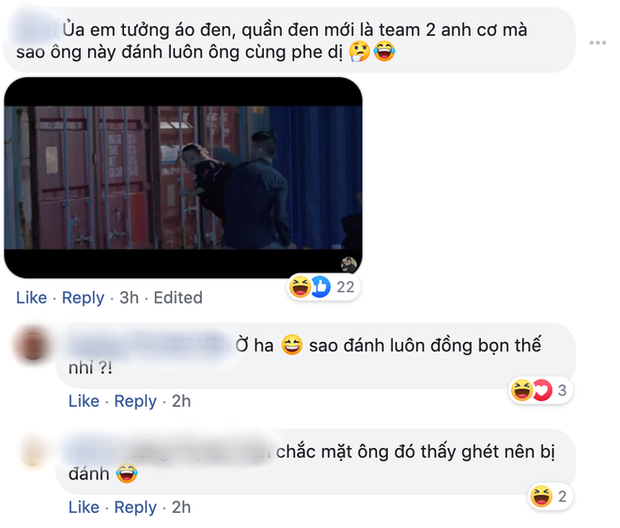View the 3 reactions on 'Ờ ha' reply
The width and height of the screenshot is (620, 528).
[x=540, y=390]
